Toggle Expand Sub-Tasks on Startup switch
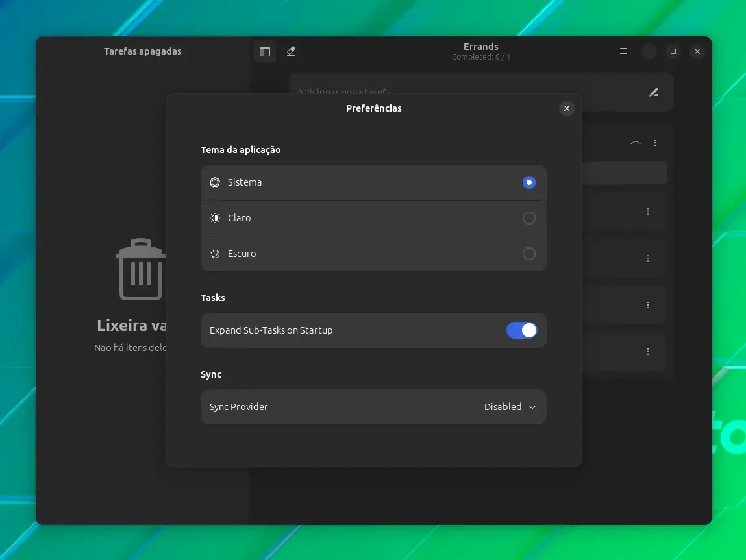The height and width of the screenshot is (560, 746). (521, 330)
